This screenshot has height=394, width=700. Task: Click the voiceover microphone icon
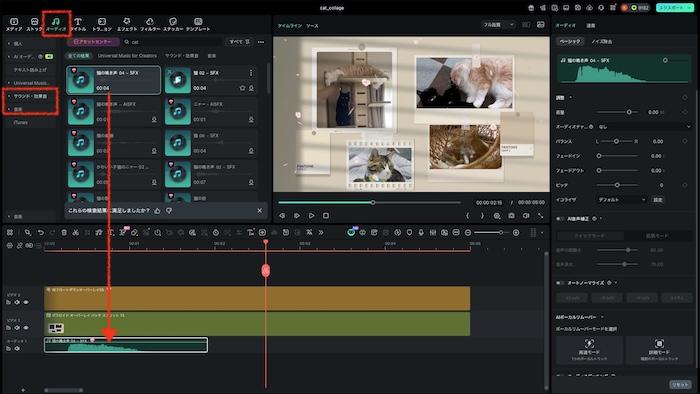point(421,232)
